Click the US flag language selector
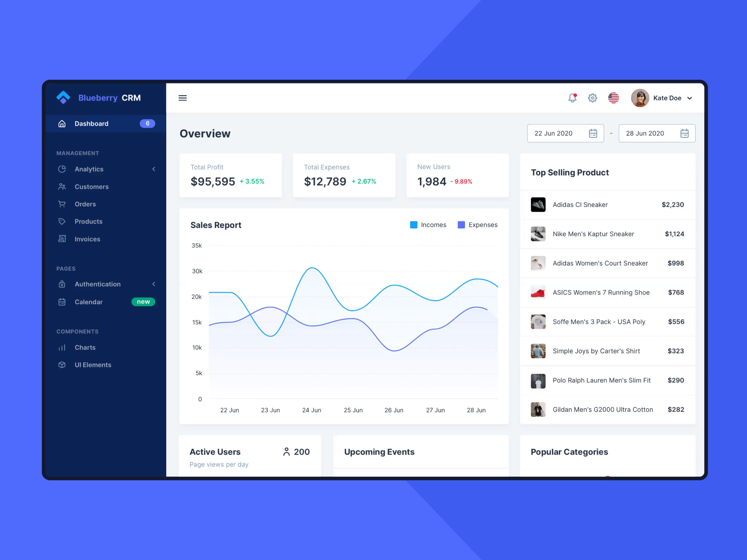Image resolution: width=747 pixels, height=560 pixels. (614, 98)
